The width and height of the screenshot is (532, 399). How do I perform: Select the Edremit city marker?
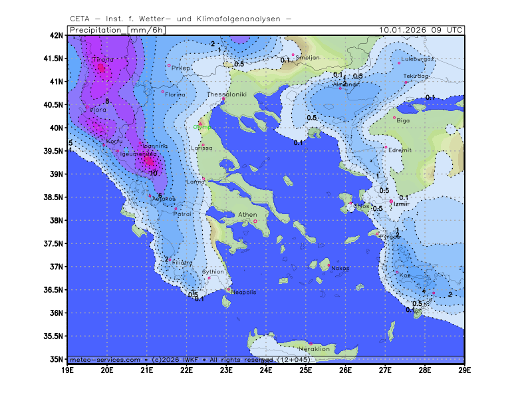click(x=386, y=147)
